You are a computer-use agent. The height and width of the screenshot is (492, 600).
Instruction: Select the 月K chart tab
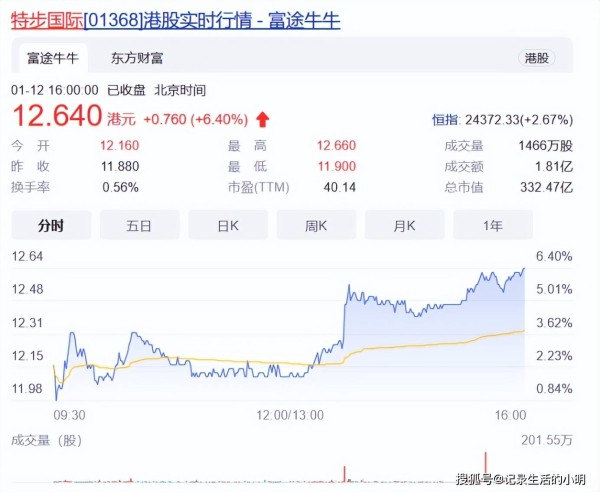pyautogui.click(x=404, y=225)
